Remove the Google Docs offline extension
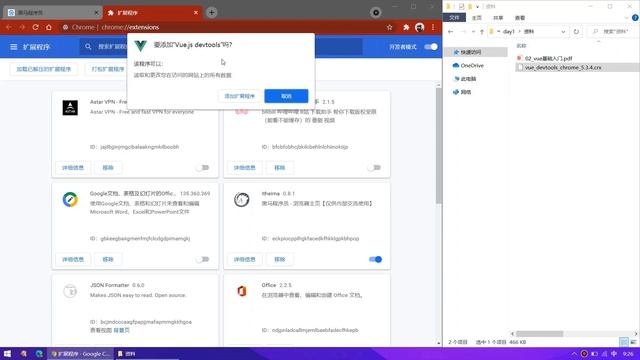The height and width of the screenshot is (360, 640). (108, 259)
